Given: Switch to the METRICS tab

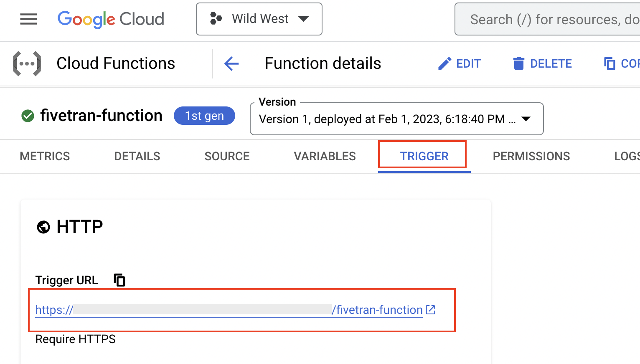Looking at the screenshot, I should [45, 156].
